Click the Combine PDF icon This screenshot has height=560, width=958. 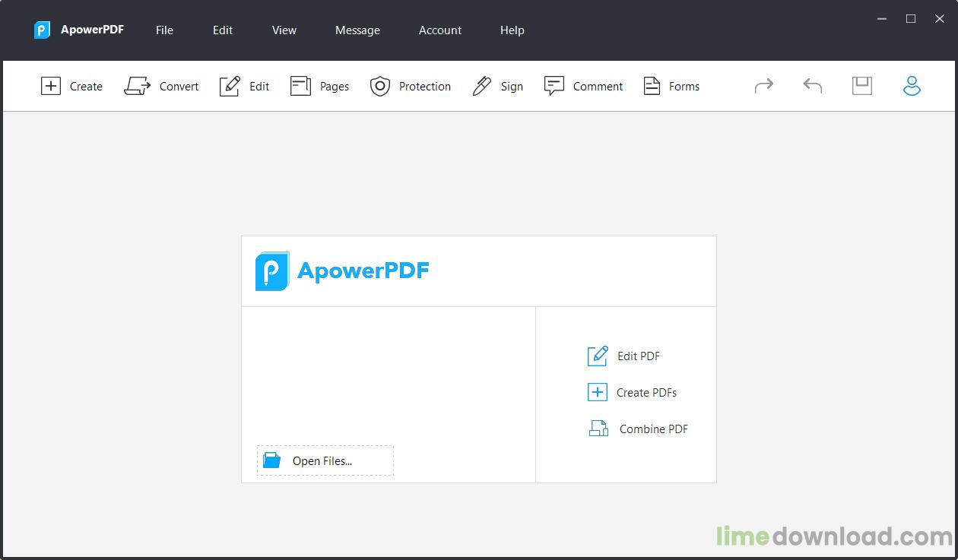pyautogui.click(x=599, y=429)
